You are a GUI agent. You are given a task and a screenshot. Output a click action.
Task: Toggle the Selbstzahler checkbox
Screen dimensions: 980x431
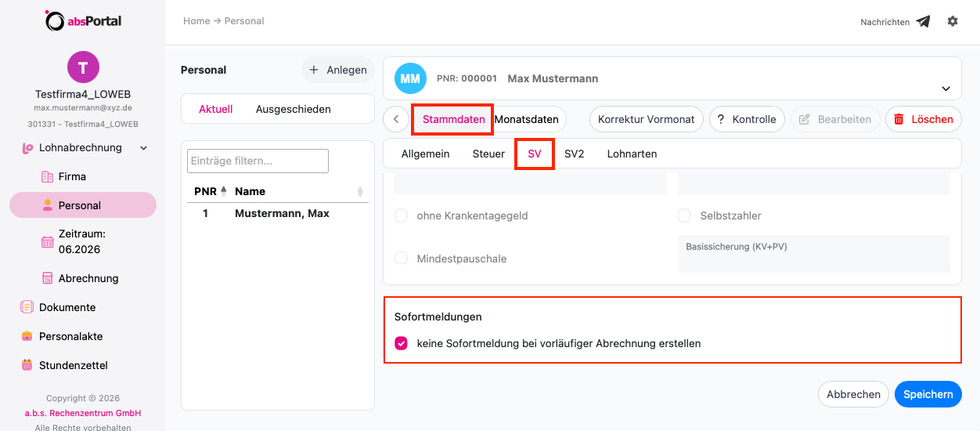684,215
